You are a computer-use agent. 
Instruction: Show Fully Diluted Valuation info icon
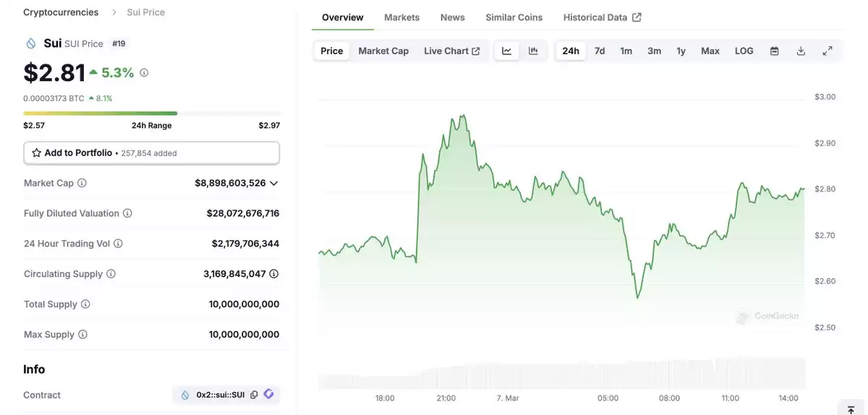(127, 213)
